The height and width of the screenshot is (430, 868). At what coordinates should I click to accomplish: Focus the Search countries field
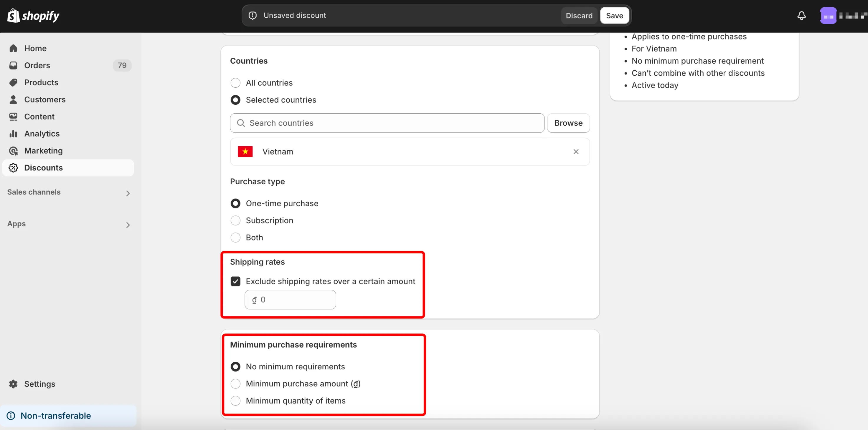[387, 123]
